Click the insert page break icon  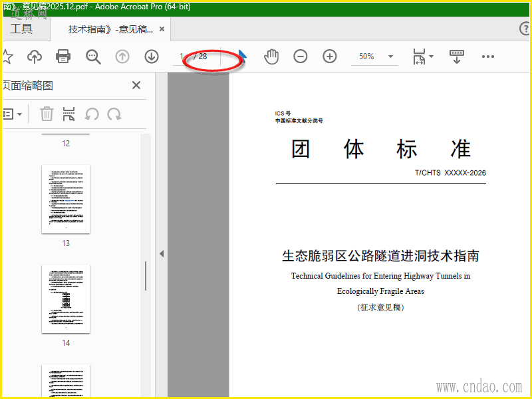click(69, 114)
